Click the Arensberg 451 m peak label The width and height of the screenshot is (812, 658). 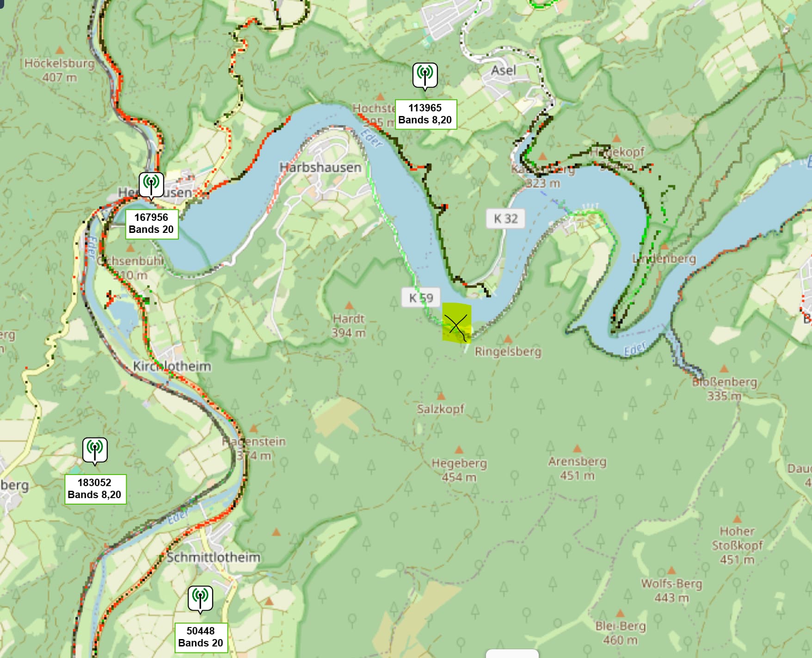point(577,468)
